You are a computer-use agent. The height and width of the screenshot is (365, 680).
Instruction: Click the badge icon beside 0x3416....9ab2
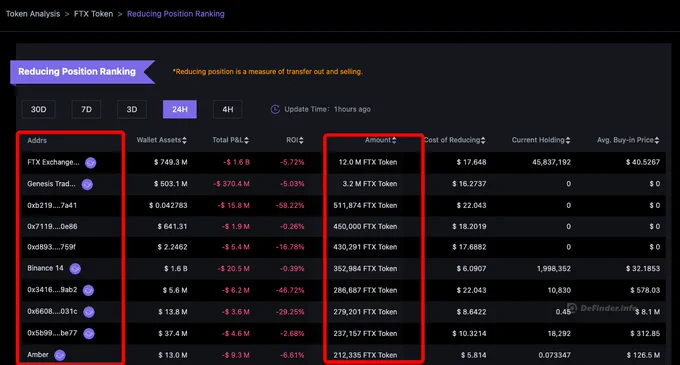coord(88,290)
